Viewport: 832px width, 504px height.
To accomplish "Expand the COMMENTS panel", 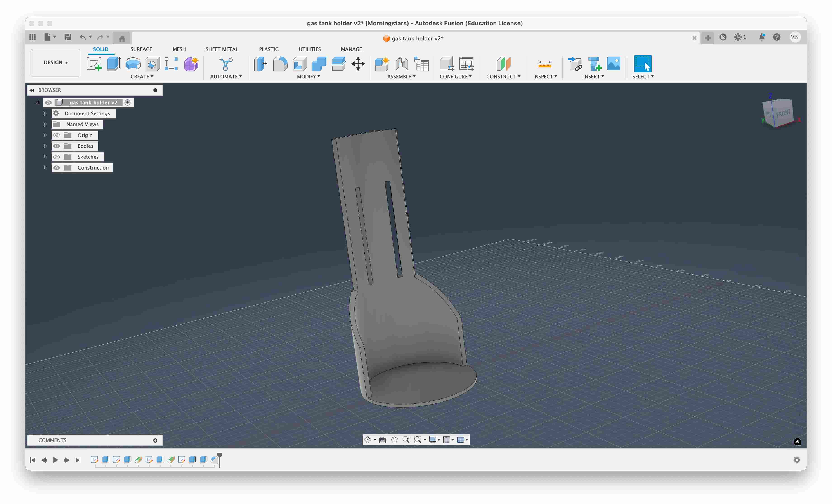I will (x=155, y=440).
